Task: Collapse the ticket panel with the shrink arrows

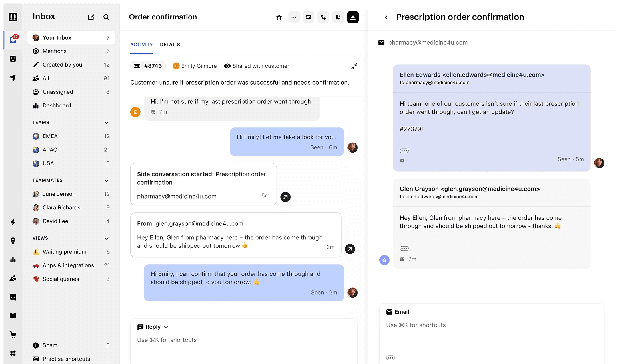Action: (354, 66)
